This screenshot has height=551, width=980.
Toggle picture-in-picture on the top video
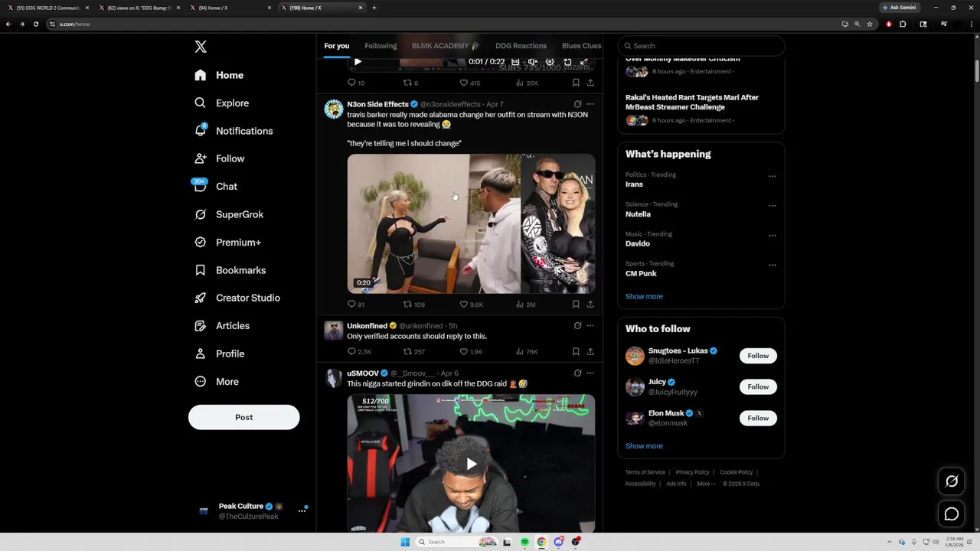click(x=567, y=62)
